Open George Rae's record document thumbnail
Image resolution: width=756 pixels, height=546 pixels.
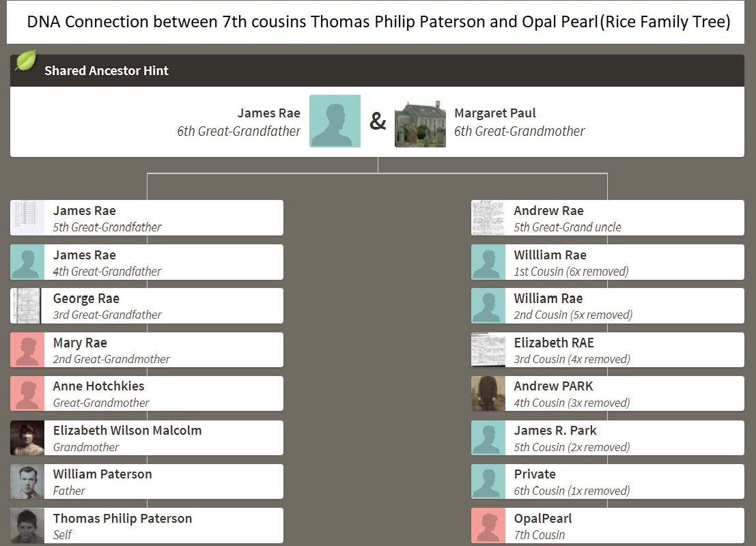[x=26, y=306]
